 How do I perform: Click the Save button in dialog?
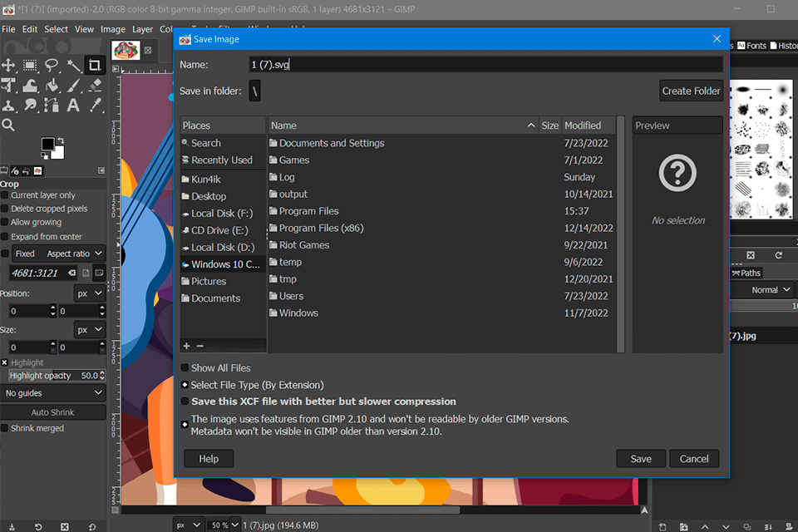[x=641, y=459]
